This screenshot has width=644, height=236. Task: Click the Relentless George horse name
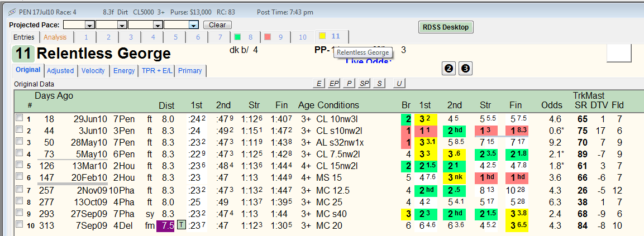[x=103, y=54]
